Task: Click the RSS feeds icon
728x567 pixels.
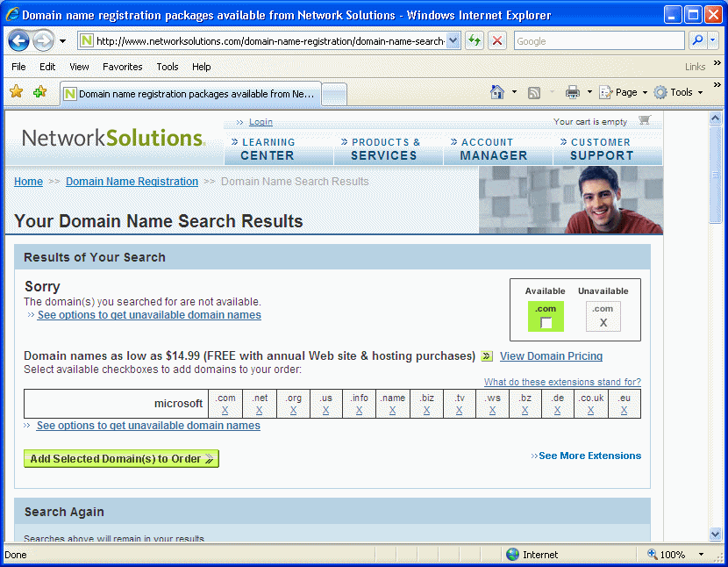Action: tap(534, 92)
